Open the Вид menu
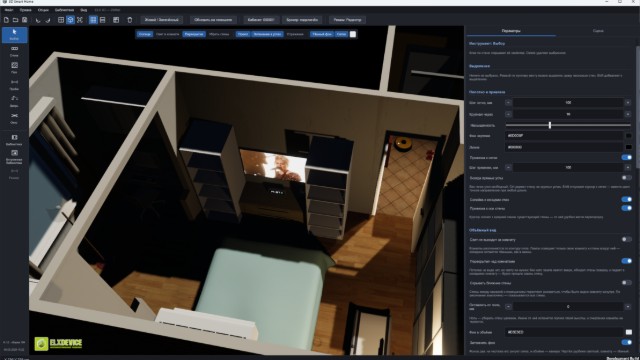 pyautogui.click(x=83, y=10)
